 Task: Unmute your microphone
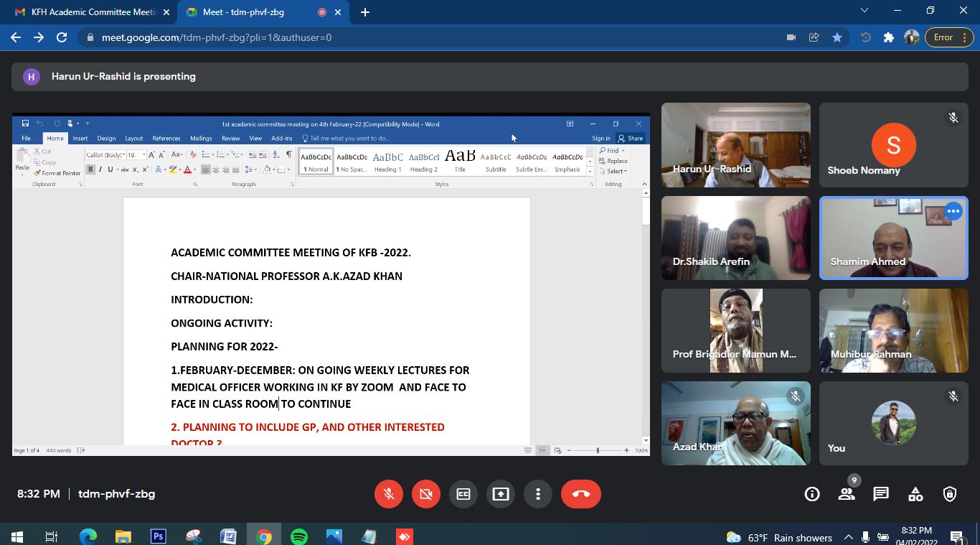point(388,494)
